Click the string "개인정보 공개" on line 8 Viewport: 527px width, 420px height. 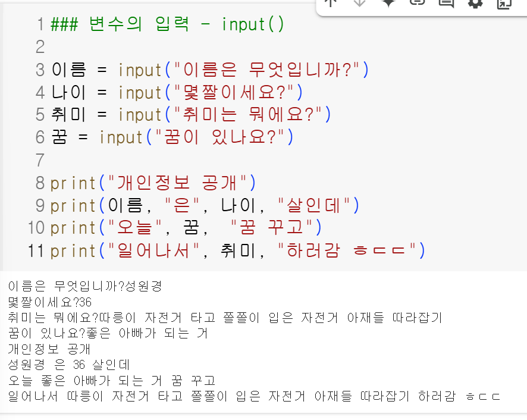pos(178,183)
